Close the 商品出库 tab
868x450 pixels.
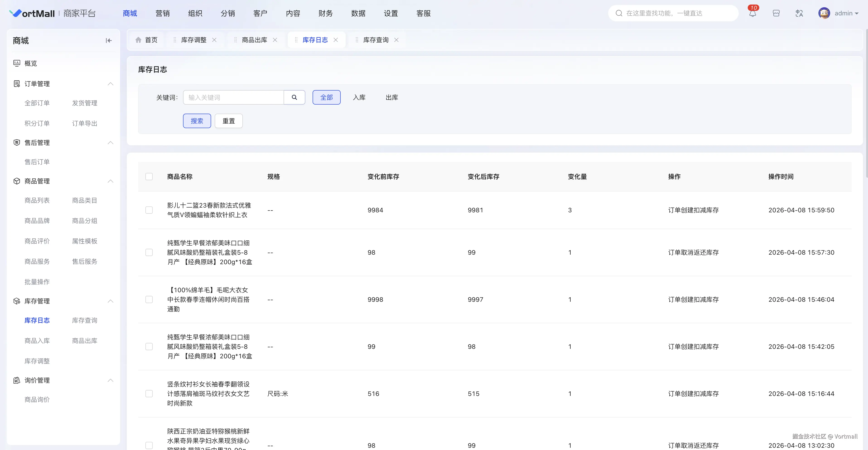(x=275, y=40)
